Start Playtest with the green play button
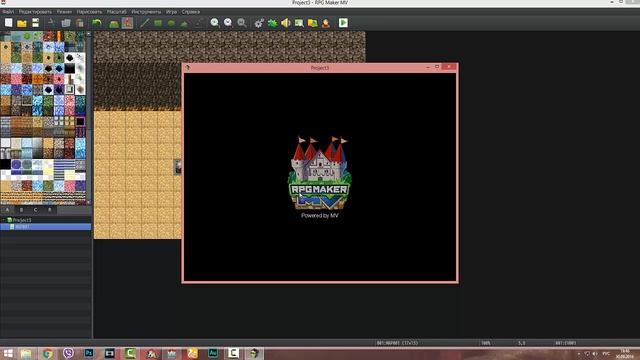Viewport: 640px width, 360px height. [x=343, y=23]
